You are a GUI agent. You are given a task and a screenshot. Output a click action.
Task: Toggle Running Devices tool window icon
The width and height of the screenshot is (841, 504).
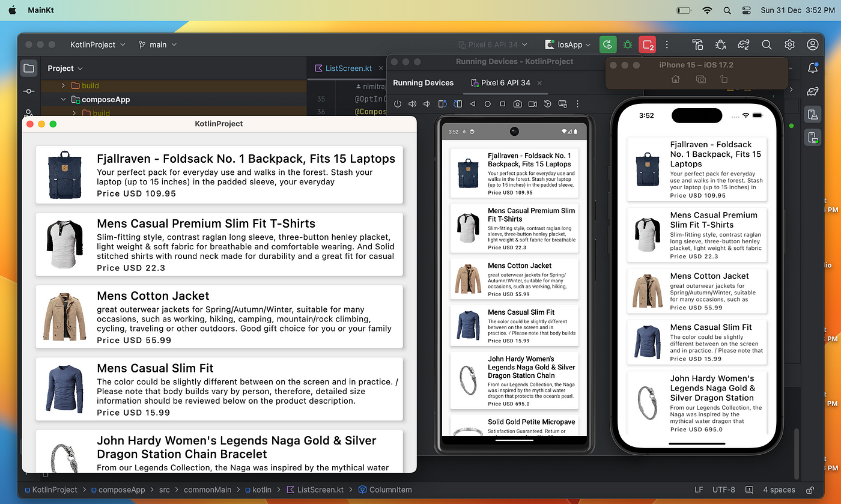point(813,138)
